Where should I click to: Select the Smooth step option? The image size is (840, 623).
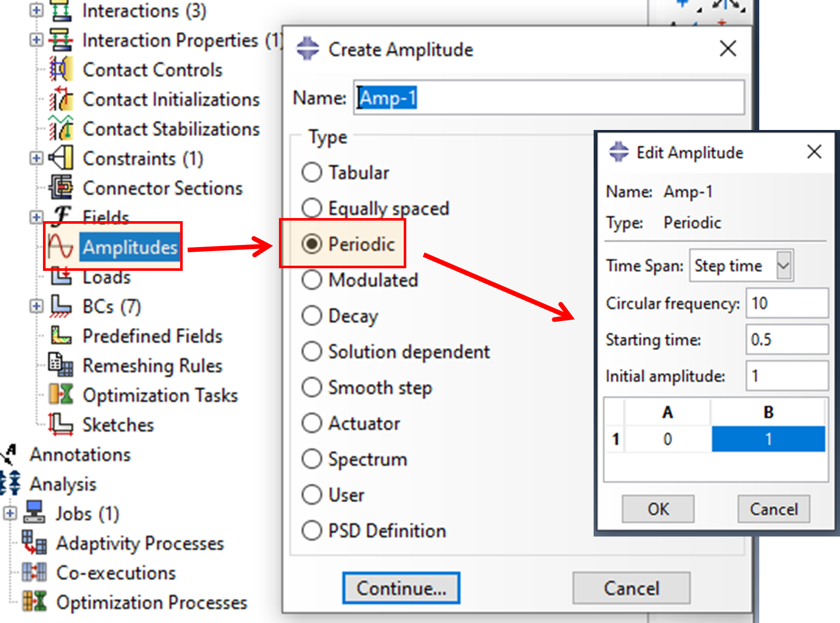pyautogui.click(x=312, y=387)
